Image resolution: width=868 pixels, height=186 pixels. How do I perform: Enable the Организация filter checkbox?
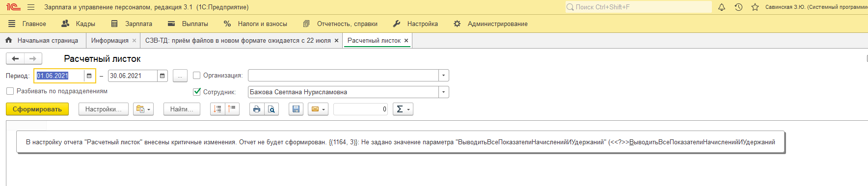click(197, 76)
